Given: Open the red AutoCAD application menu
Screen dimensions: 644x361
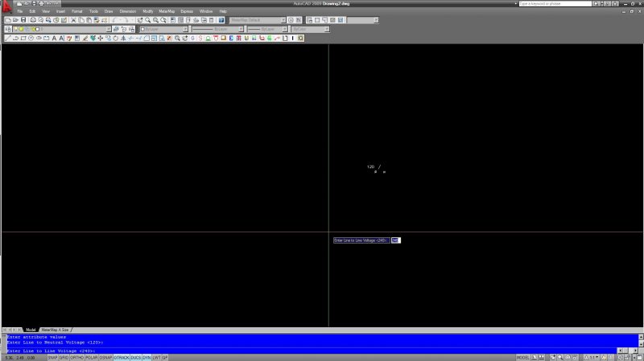Looking at the screenshot, I should tap(6, 6).
